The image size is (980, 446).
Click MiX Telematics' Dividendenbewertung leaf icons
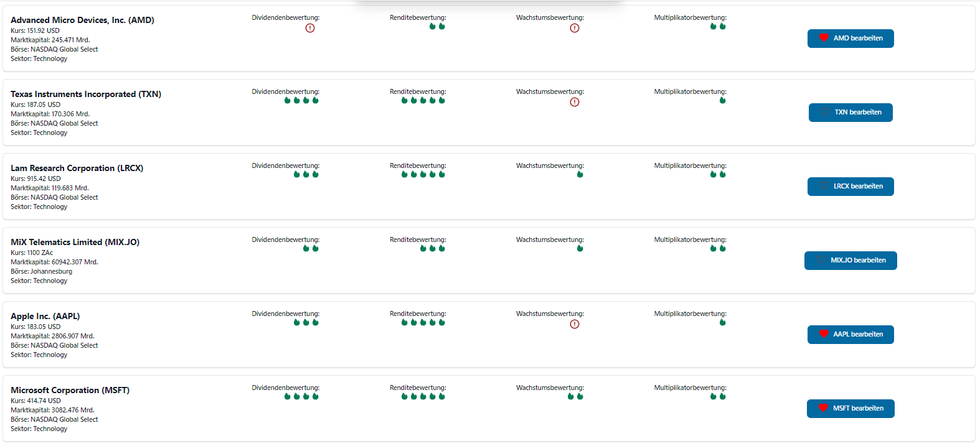311,248
